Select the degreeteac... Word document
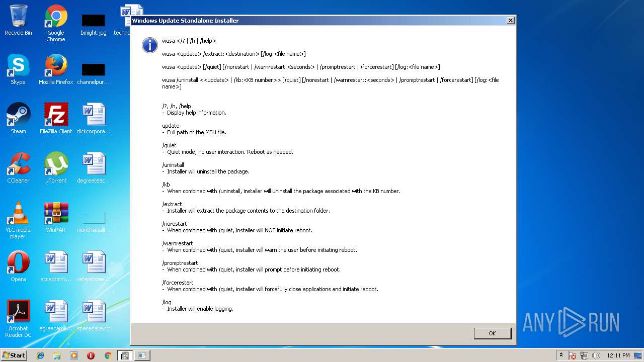This screenshot has height=362, width=644. point(94,168)
